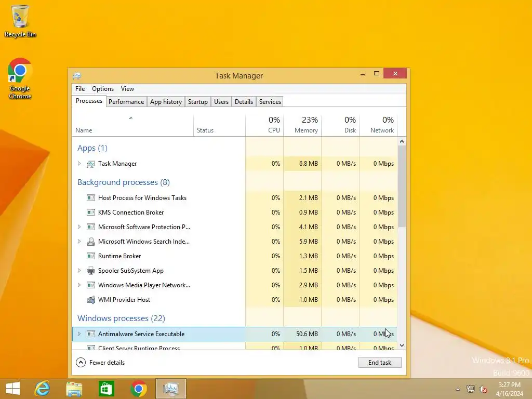
Task: Expand Microsoft Software Protection row
Action: click(79, 227)
